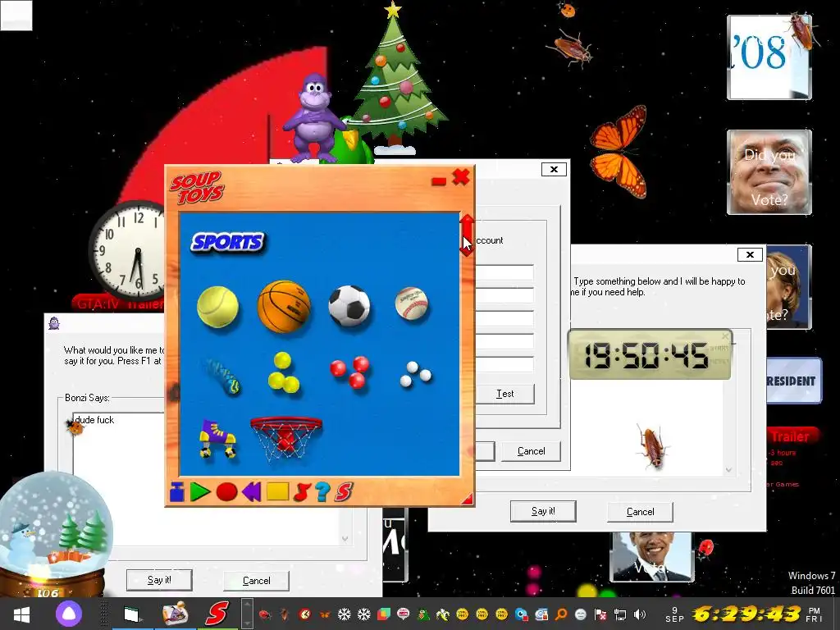The image size is (840, 630).
Task: Click down arrow of Bonzi Says text scrollbar
Action: 345,538
